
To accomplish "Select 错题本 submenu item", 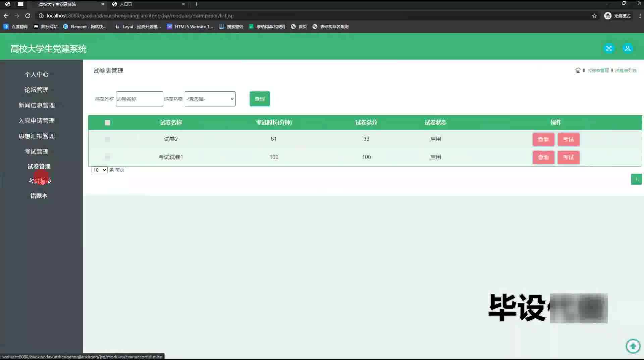I will [x=39, y=196].
